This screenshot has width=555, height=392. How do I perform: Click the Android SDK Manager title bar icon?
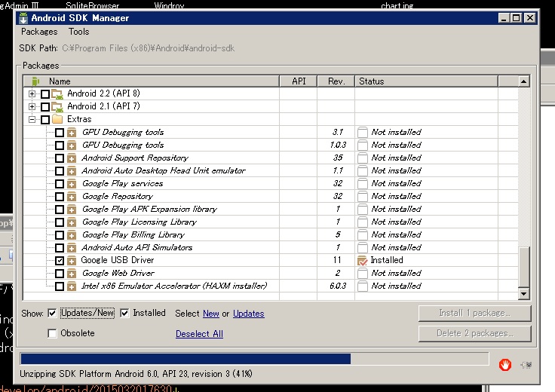[x=23, y=18]
